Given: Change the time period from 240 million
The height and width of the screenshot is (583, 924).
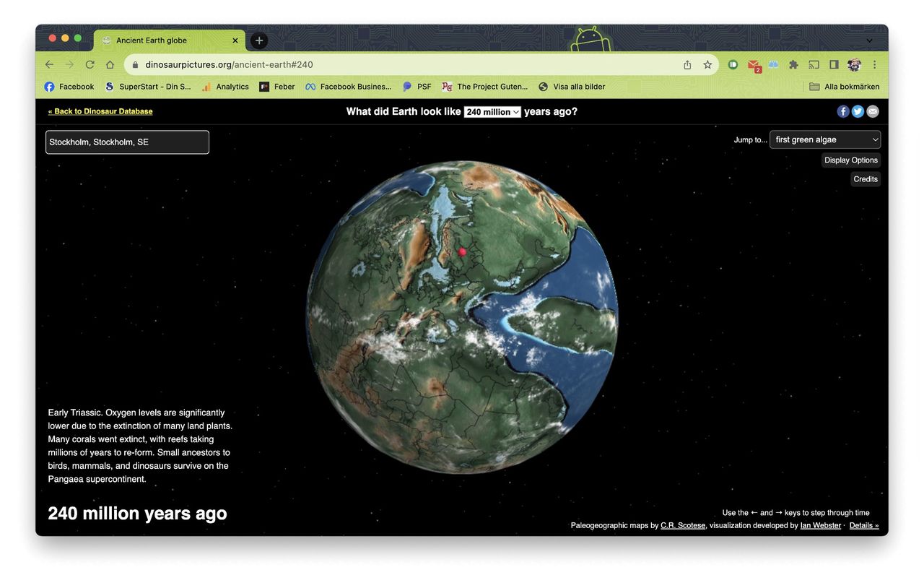Looking at the screenshot, I should tap(492, 111).
